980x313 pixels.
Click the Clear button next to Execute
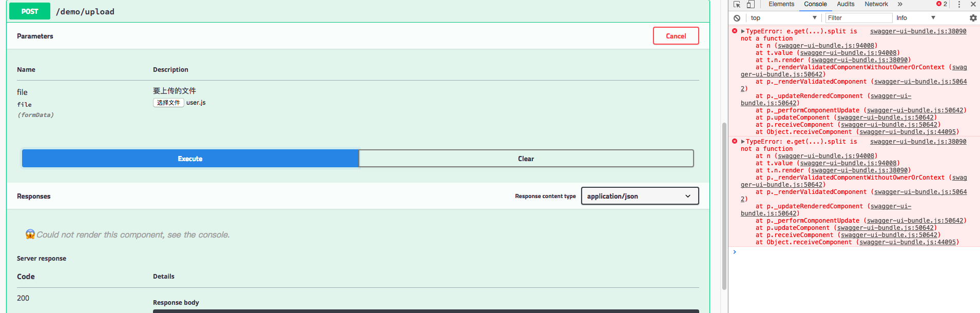pos(526,159)
